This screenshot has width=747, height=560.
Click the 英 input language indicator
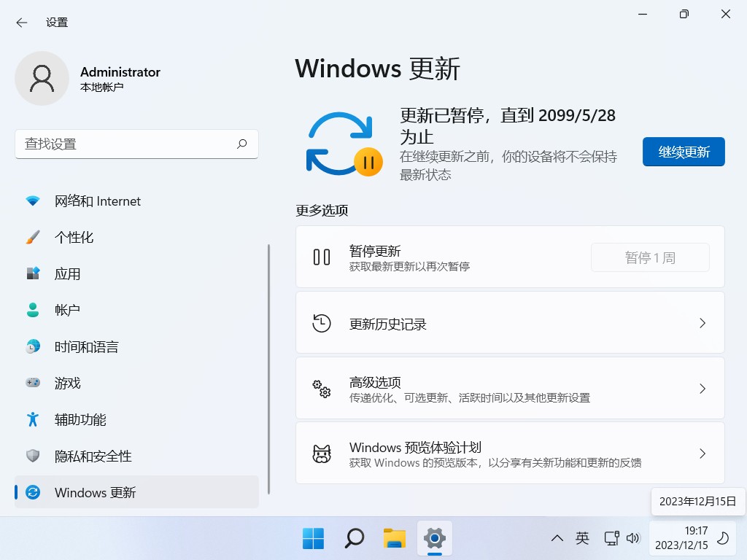pos(582,538)
